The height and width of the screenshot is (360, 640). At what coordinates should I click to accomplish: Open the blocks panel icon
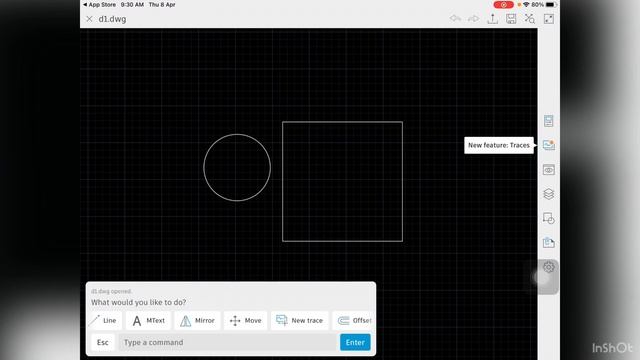(x=549, y=219)
